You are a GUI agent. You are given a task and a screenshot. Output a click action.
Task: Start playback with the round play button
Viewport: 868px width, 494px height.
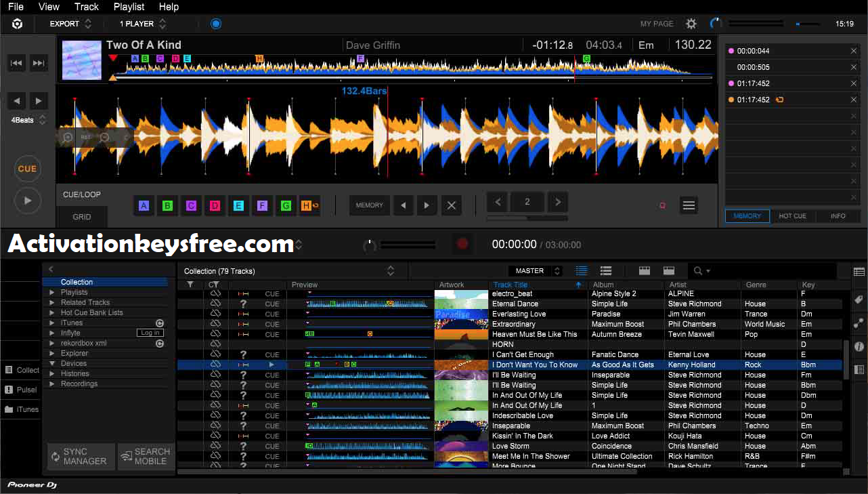coord(28,201)
